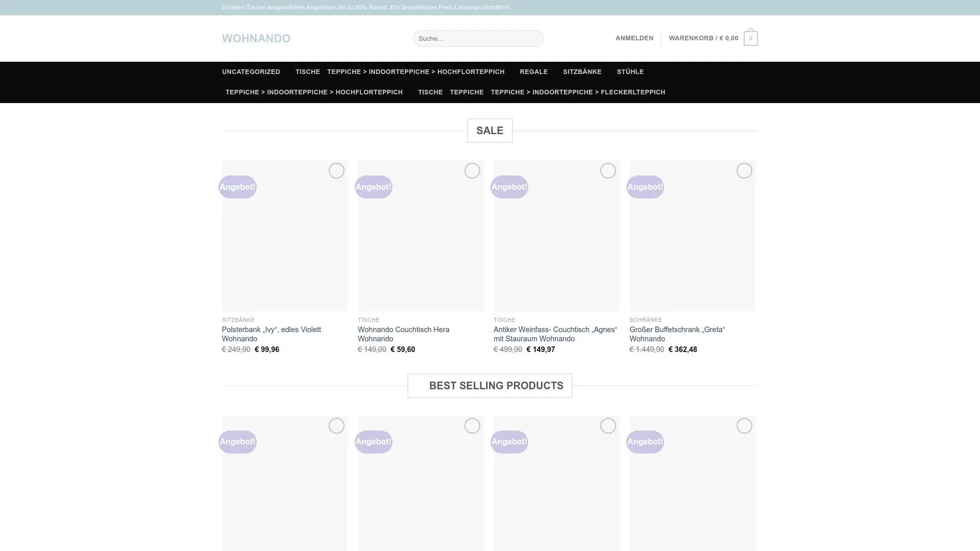This screenshot has height=551, width=980.
Task: Open the Fleckerlteppich category in navigation
Action: point(577,92)
